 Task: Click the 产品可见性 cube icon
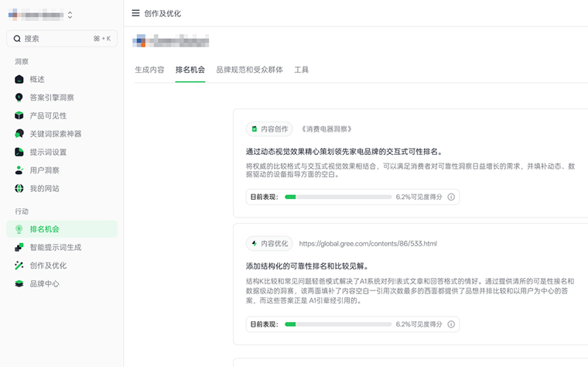point(19,115)
